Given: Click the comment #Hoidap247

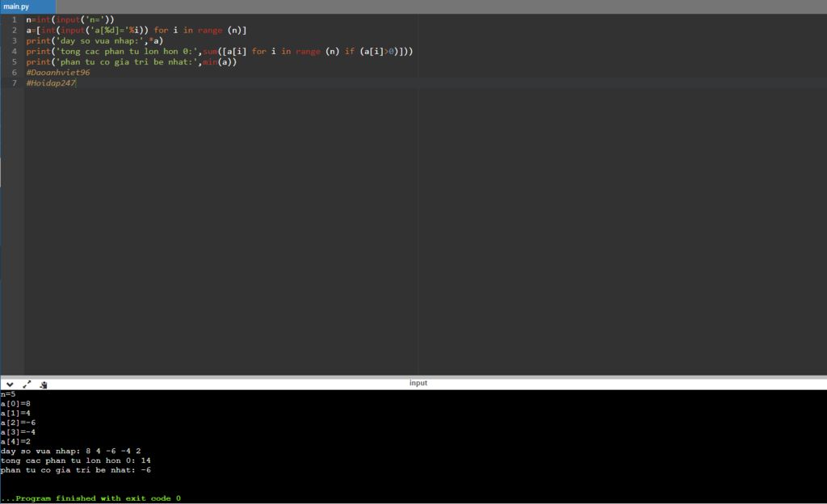Looking at the screenshot, I should (51, 82).
